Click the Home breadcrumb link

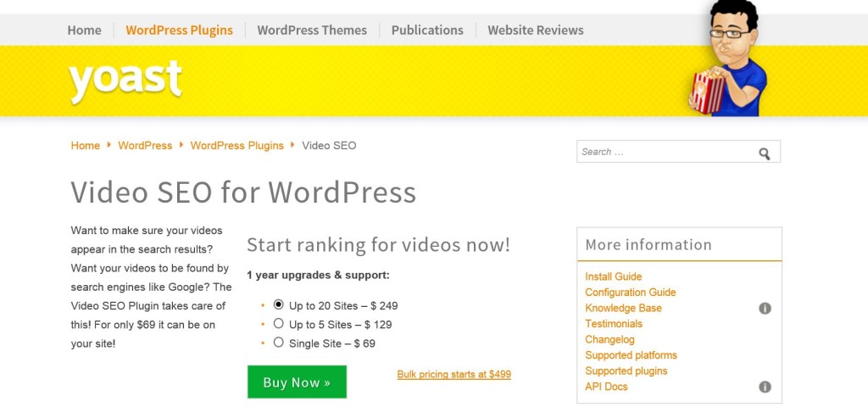pos(86,146)
